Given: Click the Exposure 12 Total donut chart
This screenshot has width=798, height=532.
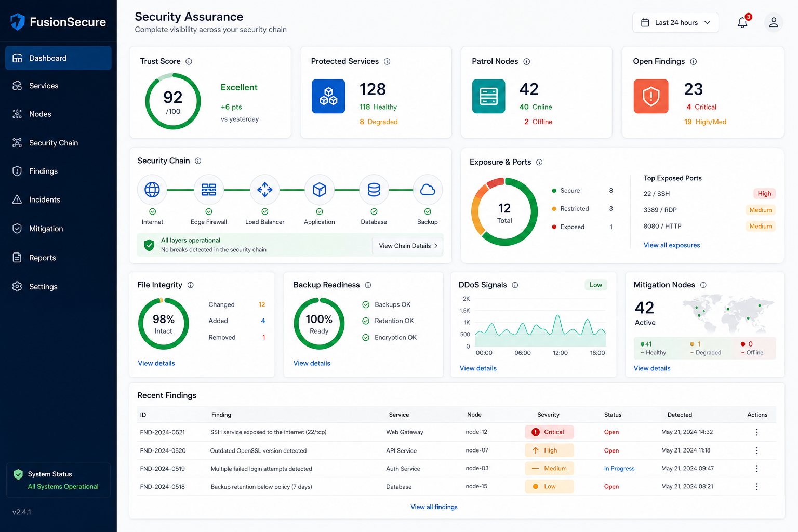Looking at the screenshot, I should point(504,212).
